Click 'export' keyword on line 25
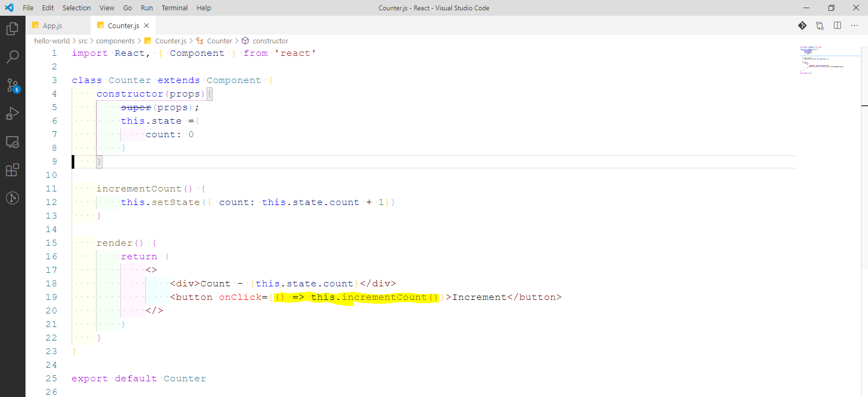 (x=90, y=379)
